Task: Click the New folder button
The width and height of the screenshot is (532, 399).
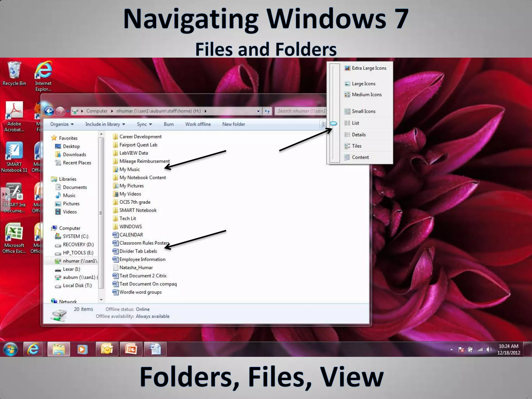Action: pos(234,124)
